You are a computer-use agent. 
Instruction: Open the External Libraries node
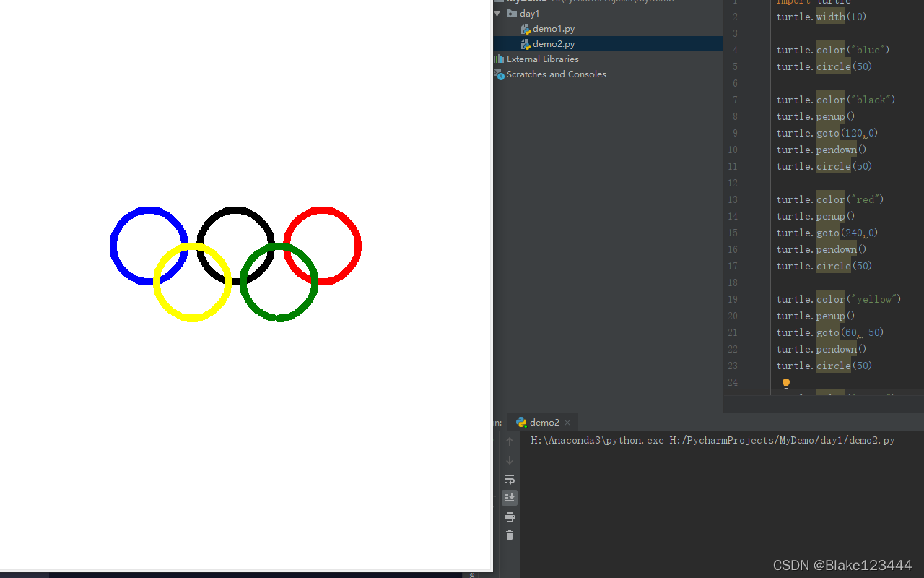pos(542,59)
